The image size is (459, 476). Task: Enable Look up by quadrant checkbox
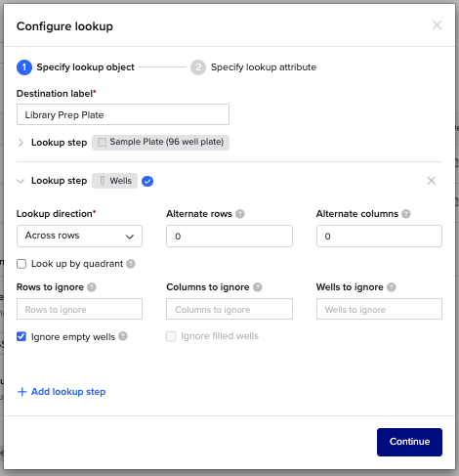(x=21, y=264)
